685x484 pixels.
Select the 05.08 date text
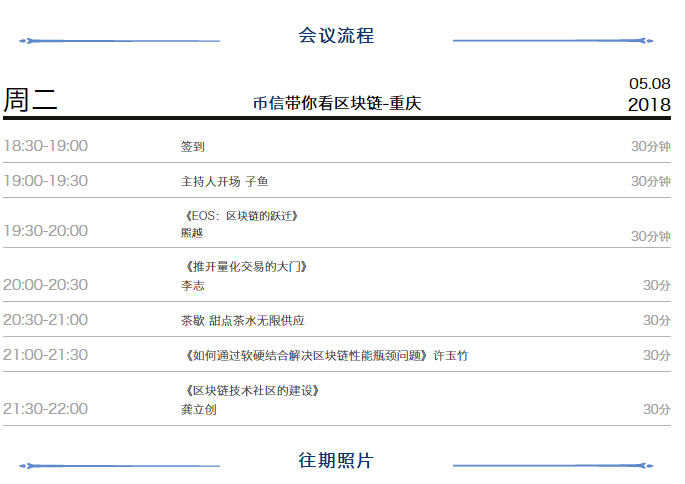[x=649, y=82]
